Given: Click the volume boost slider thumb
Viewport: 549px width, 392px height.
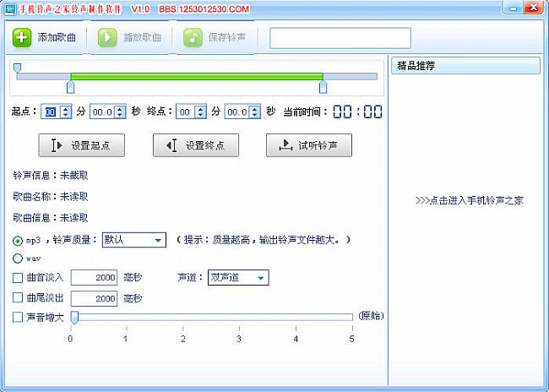Looking at the screenshot, I should click(x=74, y=318).
